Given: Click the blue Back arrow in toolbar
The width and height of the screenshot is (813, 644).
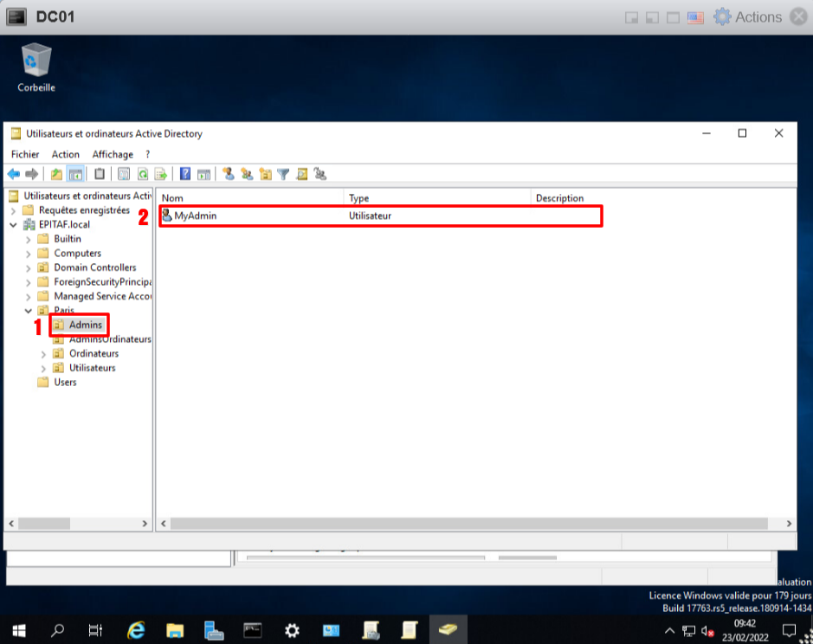Looking at the screenshot, I should [14, 174].
